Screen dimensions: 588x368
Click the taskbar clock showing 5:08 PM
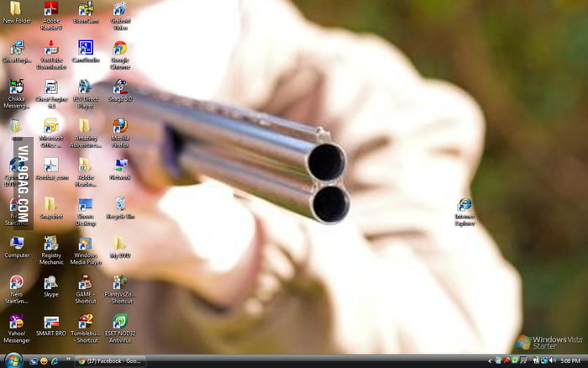click(x=571, y=361)
